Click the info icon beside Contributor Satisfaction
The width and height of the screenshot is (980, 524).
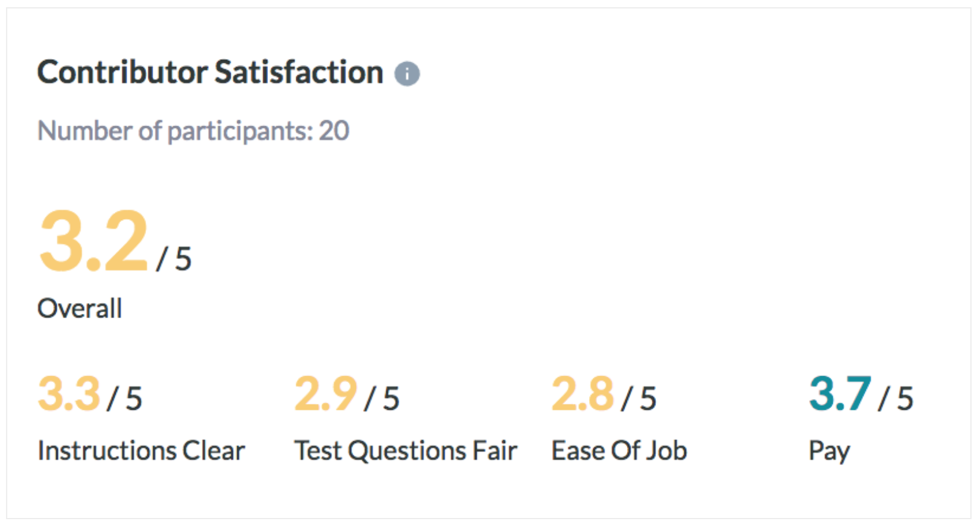[407, 74]
